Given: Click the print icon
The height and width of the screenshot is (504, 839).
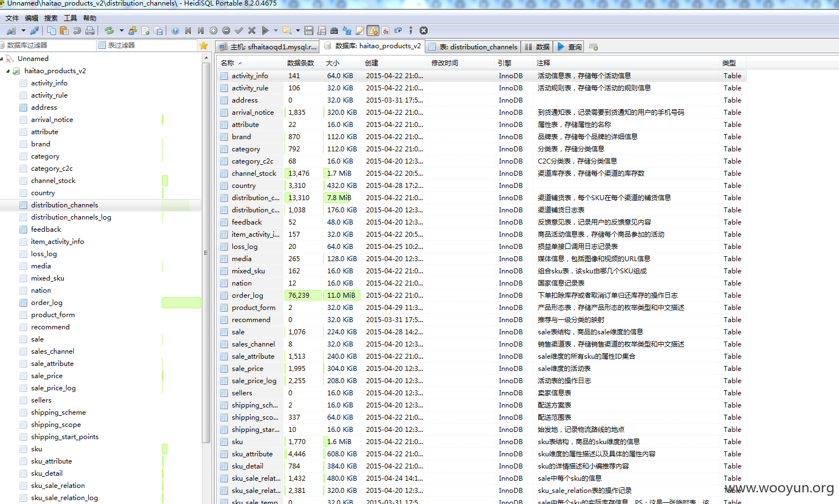Looking at the screenshot, I should [90, 30].
